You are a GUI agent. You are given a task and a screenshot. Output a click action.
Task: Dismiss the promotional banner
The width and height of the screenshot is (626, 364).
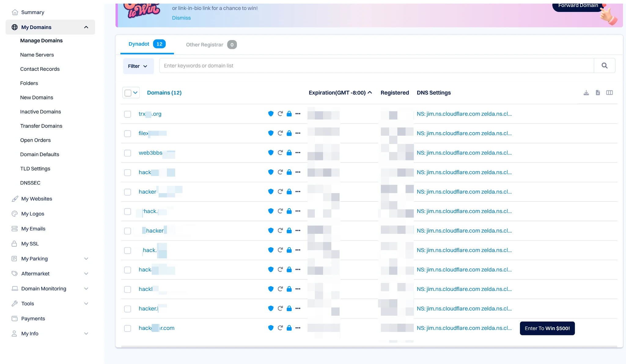tap(181, 18)
